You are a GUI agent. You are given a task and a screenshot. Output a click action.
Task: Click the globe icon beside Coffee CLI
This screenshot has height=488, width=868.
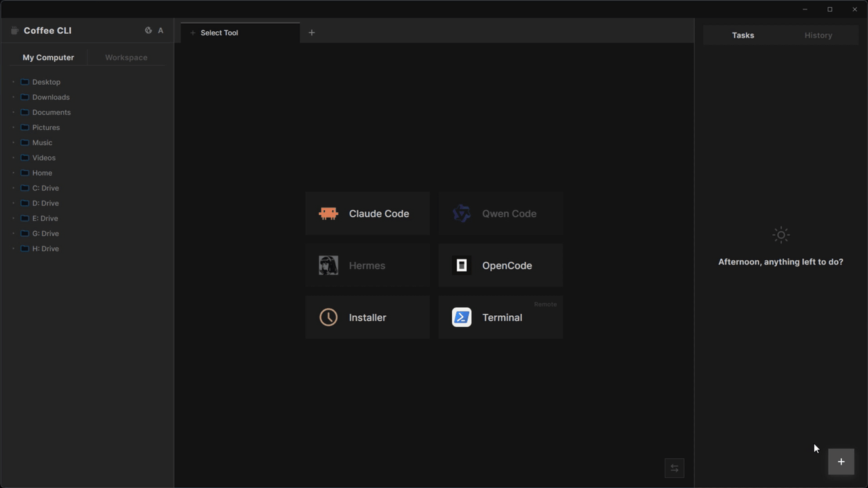click(x=149, y=30)
